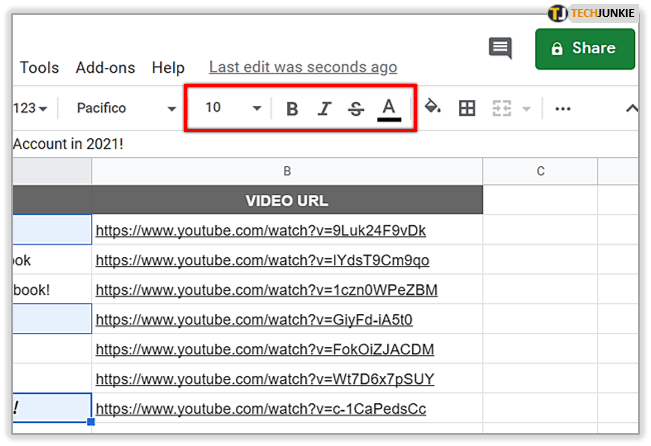Click the merge cells icon

(x=503, y=108)
